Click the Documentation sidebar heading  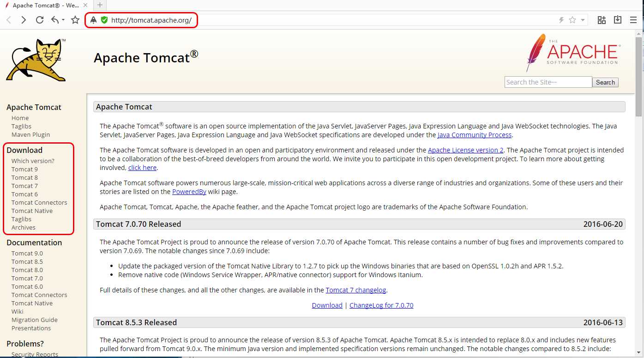34,243
